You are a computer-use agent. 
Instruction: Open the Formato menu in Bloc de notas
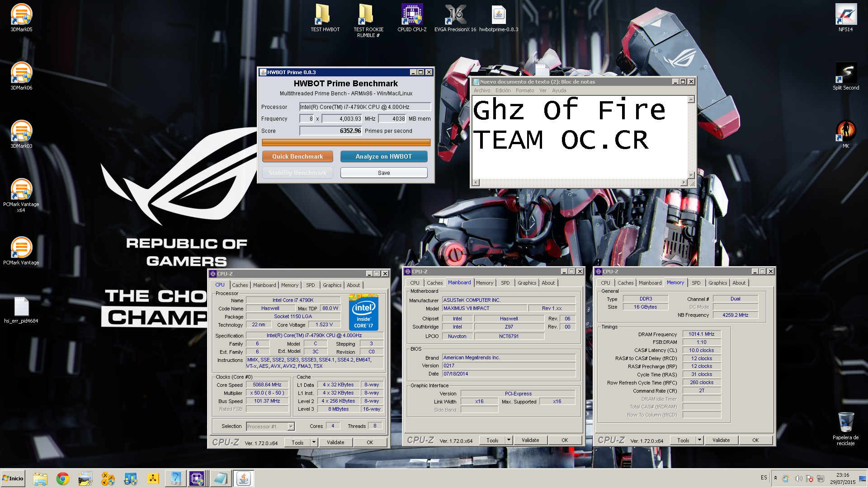525,90
